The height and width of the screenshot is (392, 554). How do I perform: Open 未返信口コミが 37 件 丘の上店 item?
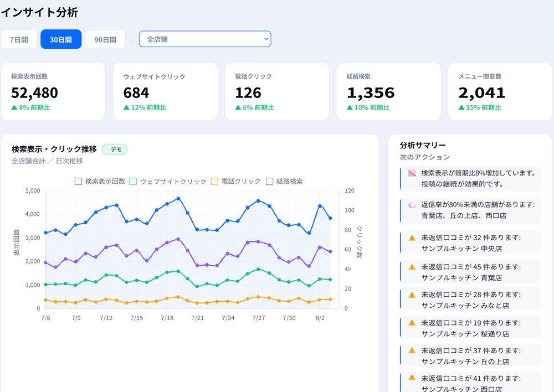(470, 355)
